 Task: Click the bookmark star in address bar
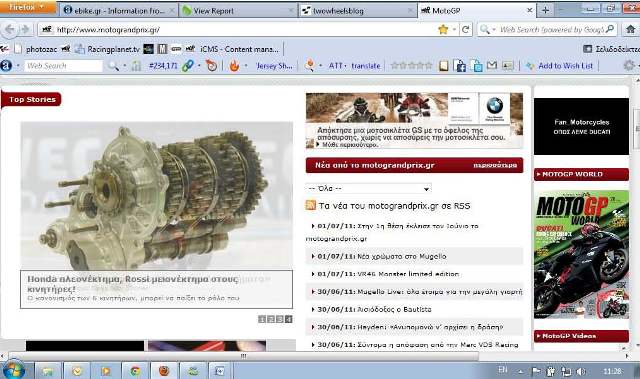[x=443, y=29]
